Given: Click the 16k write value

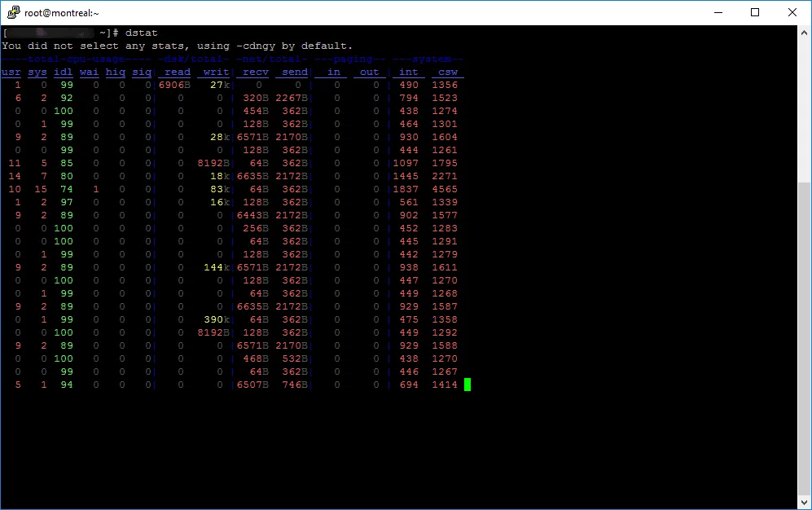Looking at the screenshot, I should tap(220, 202).
